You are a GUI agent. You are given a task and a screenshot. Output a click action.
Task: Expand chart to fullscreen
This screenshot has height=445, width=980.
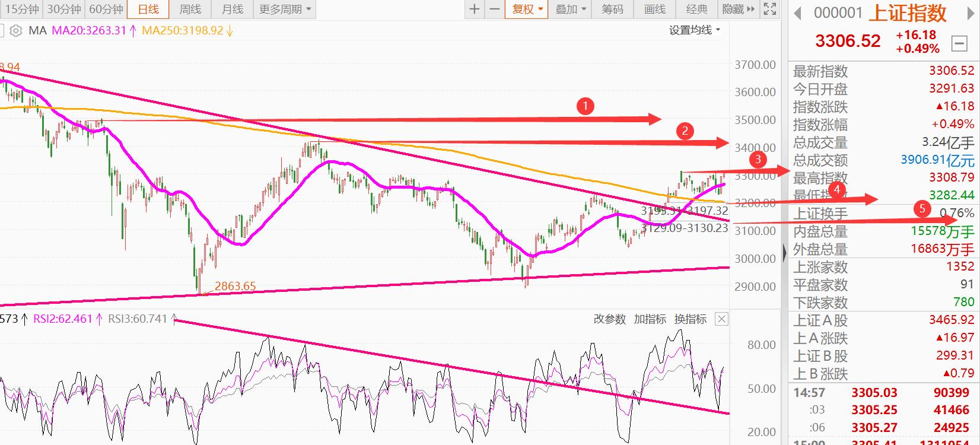769,9
